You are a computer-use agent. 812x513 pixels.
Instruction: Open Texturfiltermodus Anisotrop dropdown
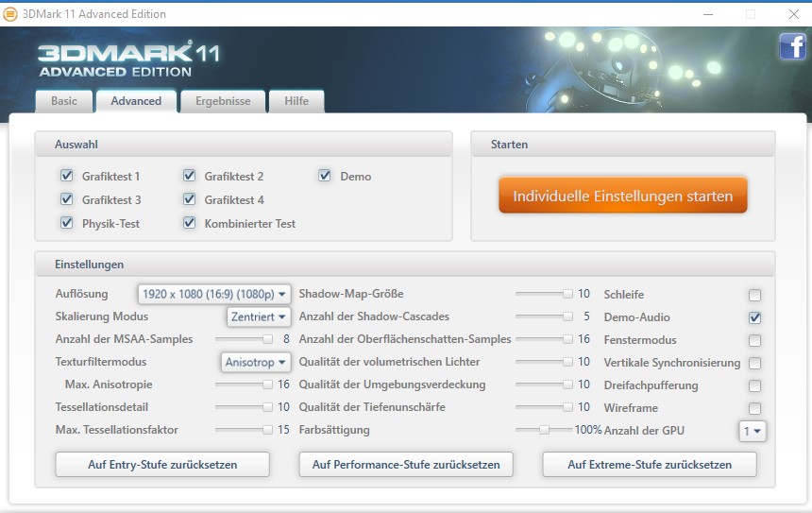click(255, 362)
